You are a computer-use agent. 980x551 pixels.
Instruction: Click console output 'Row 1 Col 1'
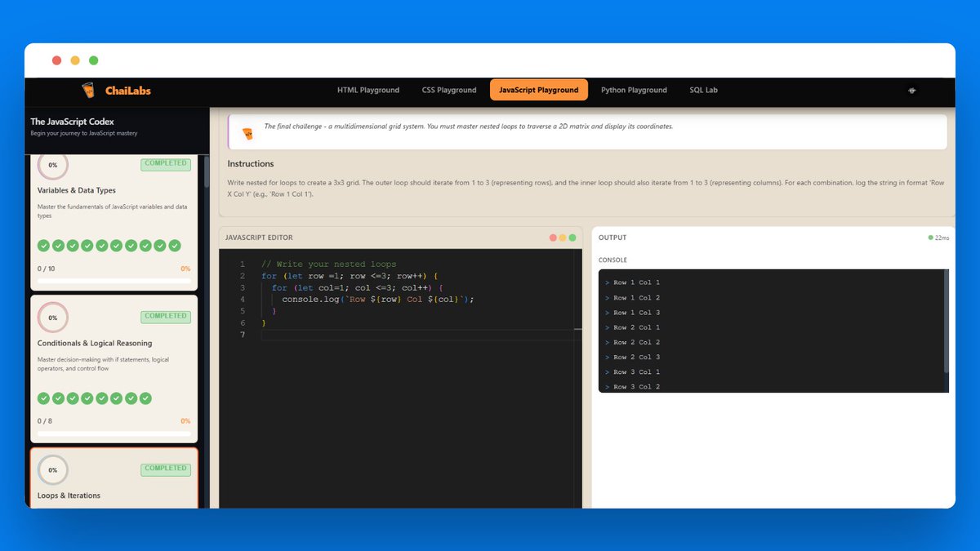pyautogui.click(x=636, y=283)
